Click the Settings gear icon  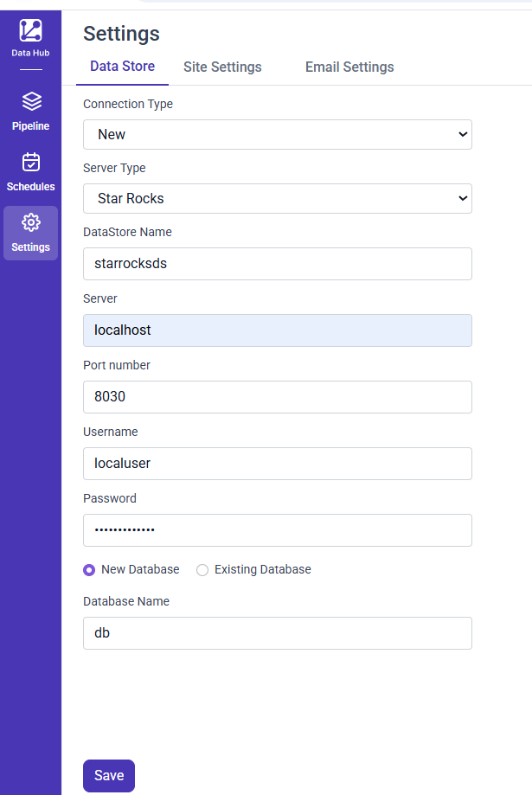pyautogui.click(x=31, y=223)
